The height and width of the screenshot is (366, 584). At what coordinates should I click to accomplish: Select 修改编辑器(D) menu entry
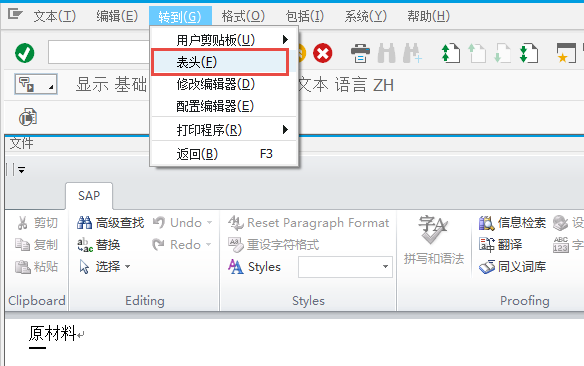point(223,85)
